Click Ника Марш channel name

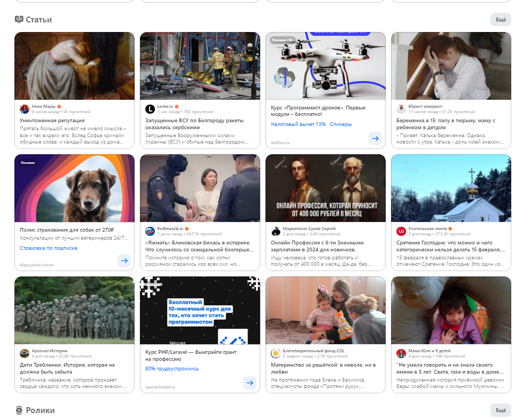44,106
